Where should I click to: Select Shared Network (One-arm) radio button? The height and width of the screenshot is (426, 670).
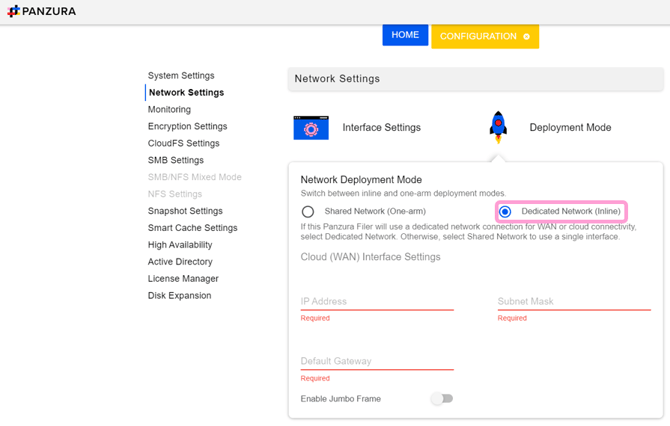click(x=308, y=212)
